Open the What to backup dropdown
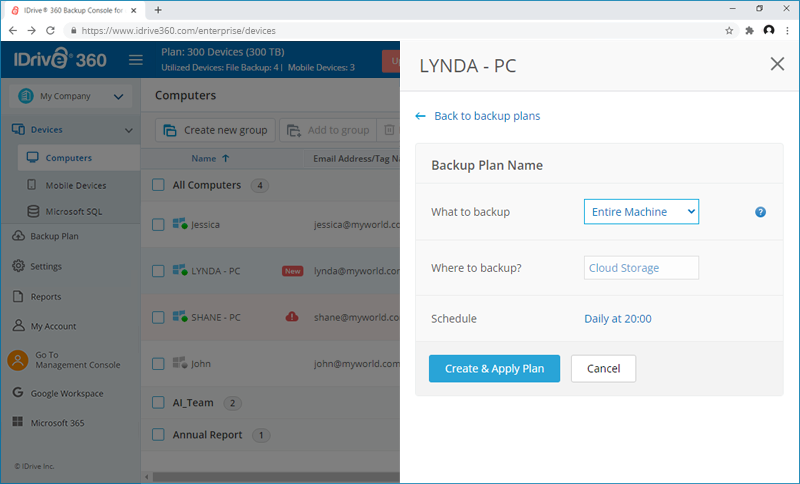The image size is (800, 484). click(x=641, y=212)
